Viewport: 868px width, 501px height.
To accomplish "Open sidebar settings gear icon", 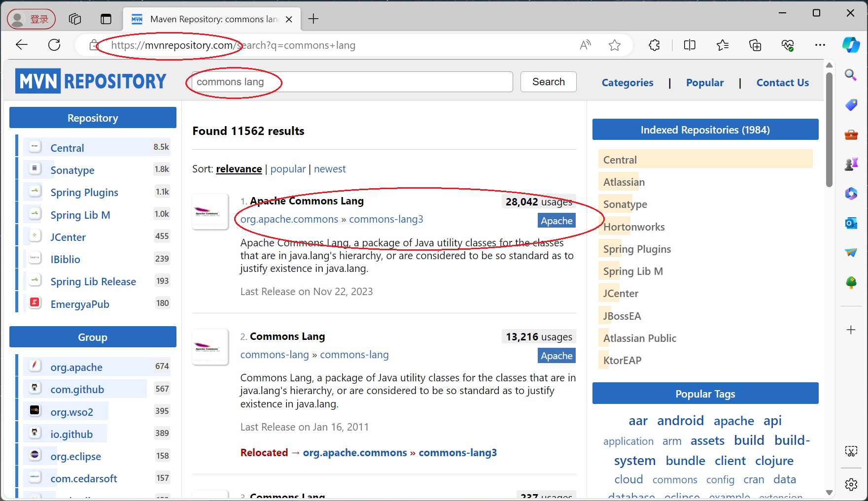I will pyautogui.click(x=851, y=484).
